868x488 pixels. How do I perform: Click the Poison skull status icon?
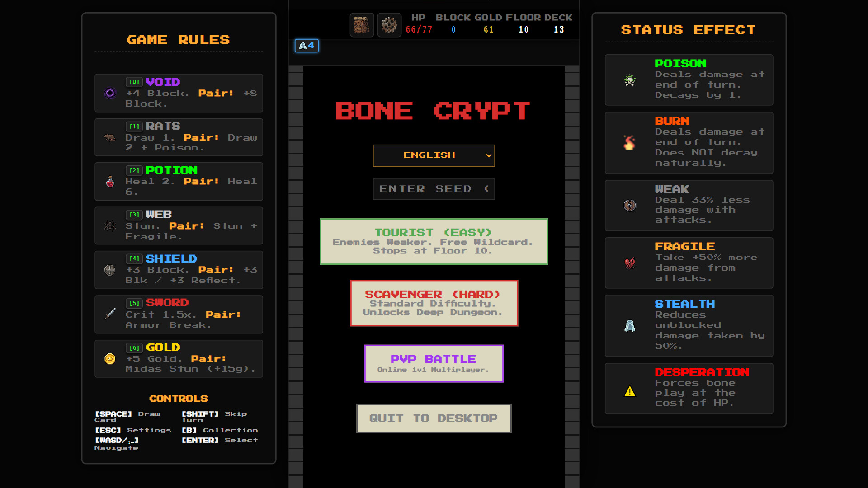tap(629, 80)
